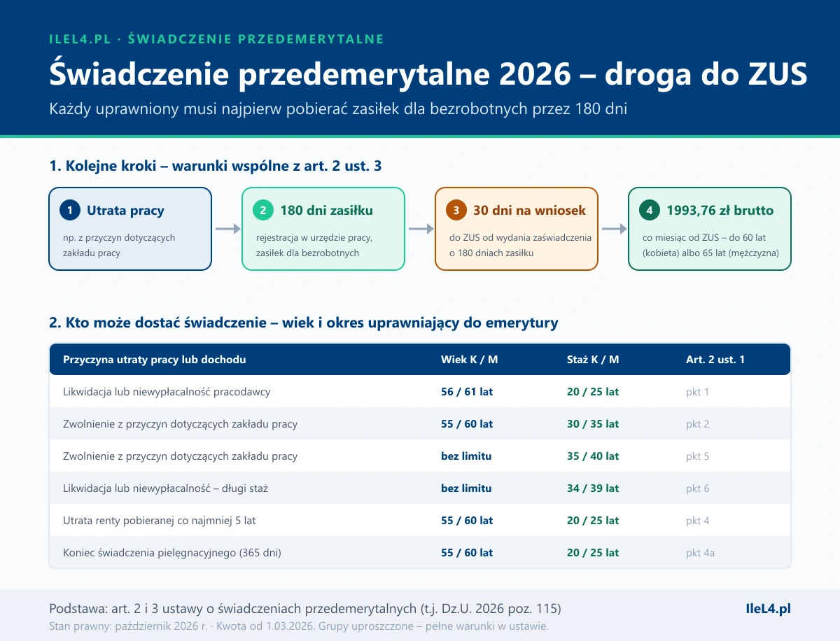This screenshot has width=840, height=641.
Task: Click the step 4 circle beside 1993,76 zł brutto
Action: tap(650, 210)
